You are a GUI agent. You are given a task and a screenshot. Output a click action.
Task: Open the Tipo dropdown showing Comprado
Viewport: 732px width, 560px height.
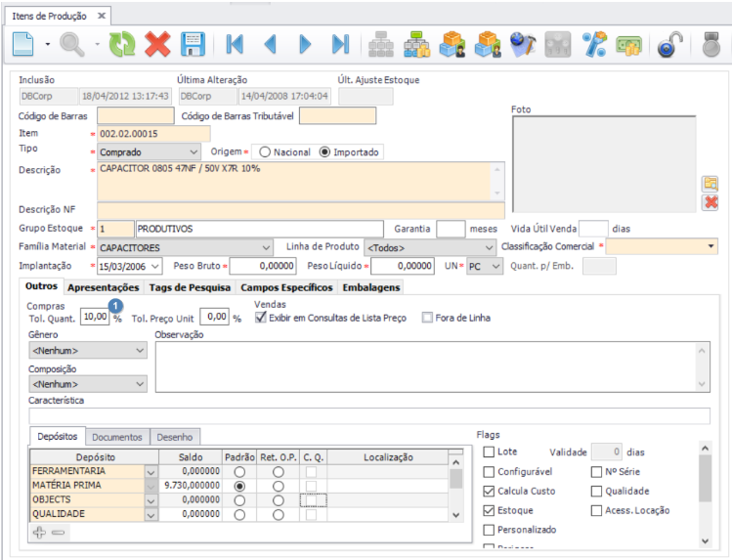point(193,152)
